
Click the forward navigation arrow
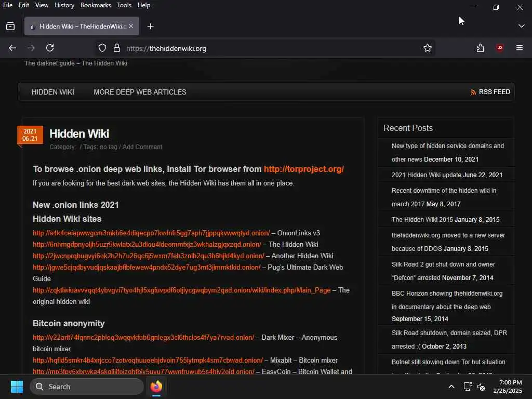point(31,48)
